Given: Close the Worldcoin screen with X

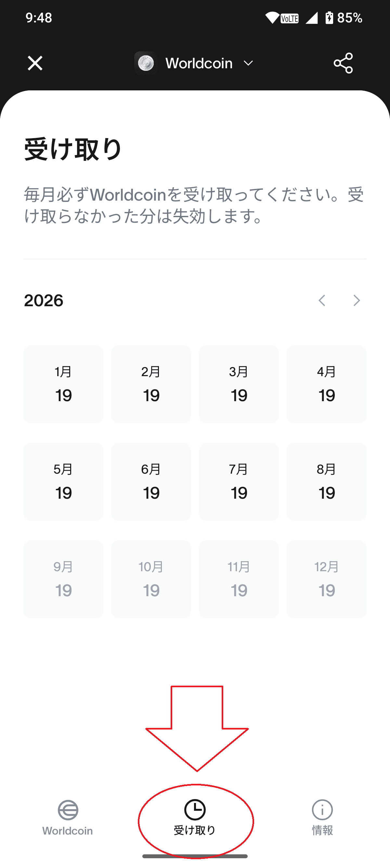Looking at the screenshot, I should click(x=35, y=63).
